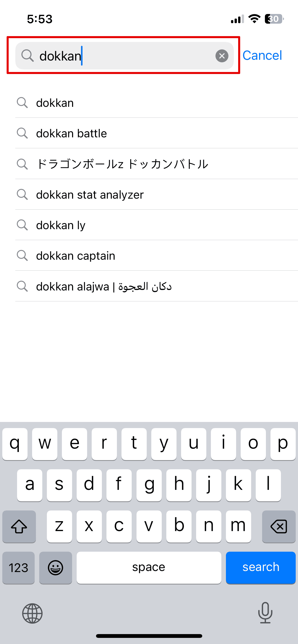Open the "dokkan ly" suggestion
Image resolution: width=298 pixels, height=644 pixels.
click(x=61, y=225)
